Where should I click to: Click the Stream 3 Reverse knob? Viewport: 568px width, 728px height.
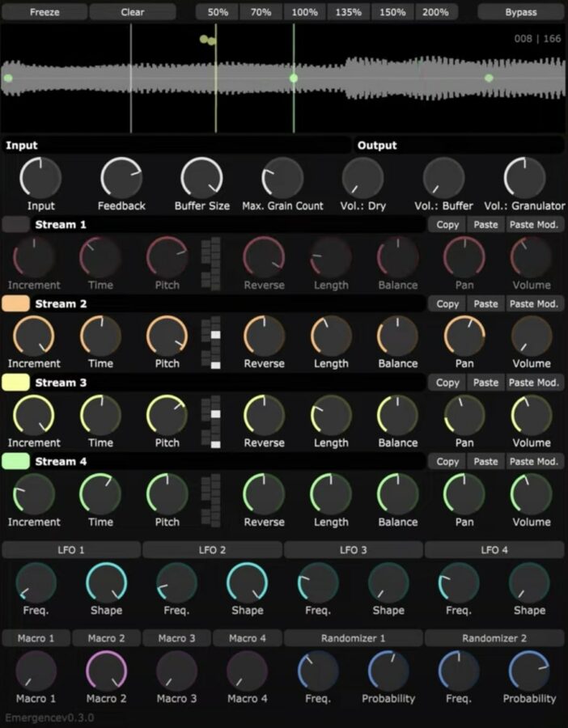(x=264, y=415)
